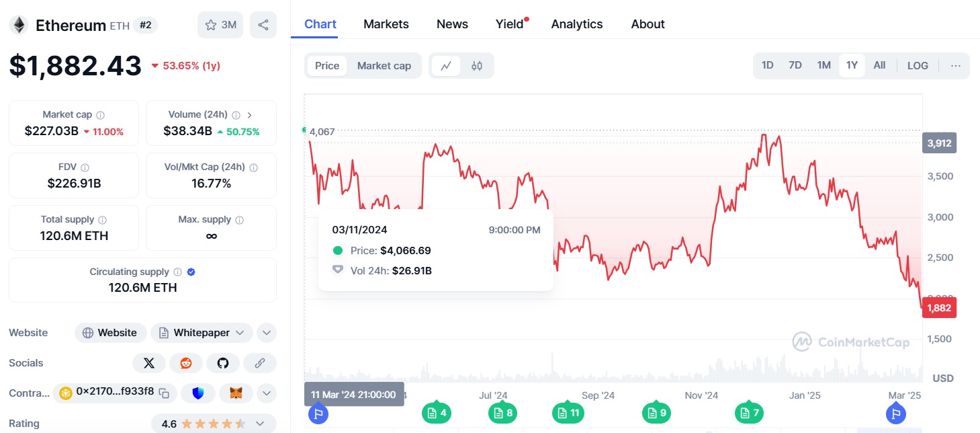The image size is (980, 433).
Task: Expand more contracts chevron
Action: pyautogui.click(x=267, y=393)
